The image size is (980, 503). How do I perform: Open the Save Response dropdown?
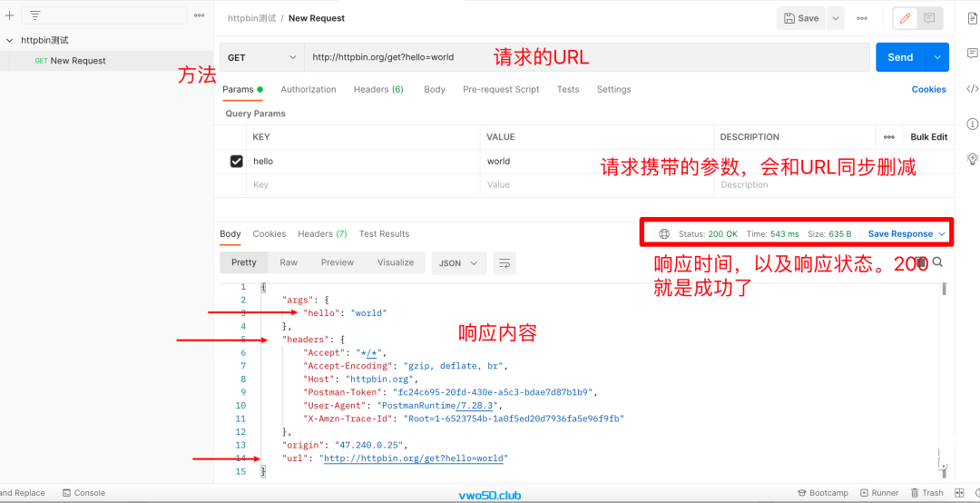tap(908, 234)
